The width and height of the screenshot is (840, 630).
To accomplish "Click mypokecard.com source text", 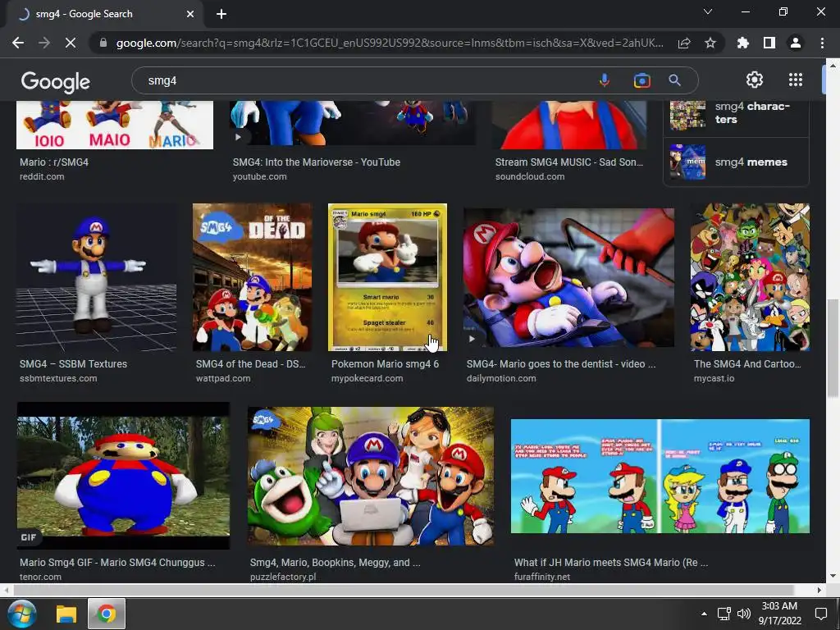I will [367, 378].
